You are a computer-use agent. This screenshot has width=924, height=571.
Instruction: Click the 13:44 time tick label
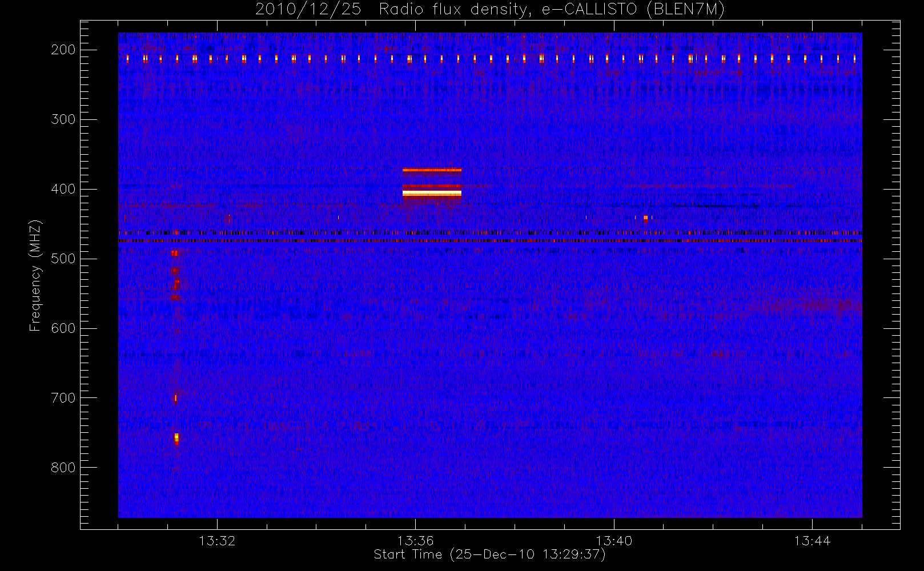point(812,541)
